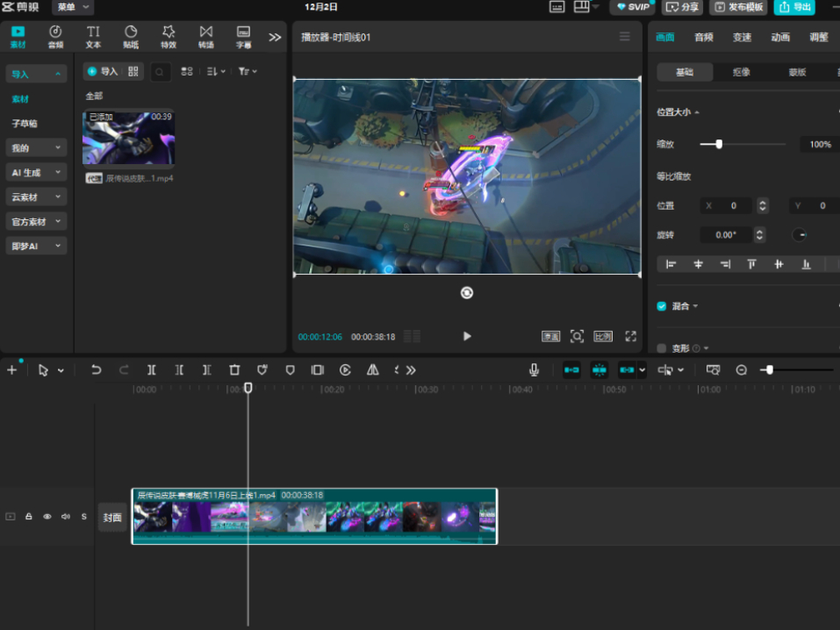Image resolution: width=840 pixels, height=630 pixels.
Task: Select the Stickers (贴纸) panel icon
Action: pyautogui.click(x=130, y=37)
